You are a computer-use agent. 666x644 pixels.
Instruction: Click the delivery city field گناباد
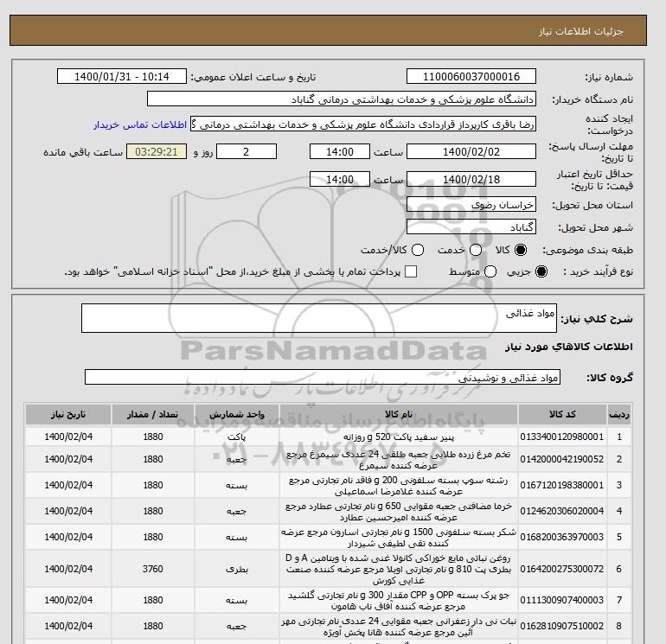pos(471,226)
